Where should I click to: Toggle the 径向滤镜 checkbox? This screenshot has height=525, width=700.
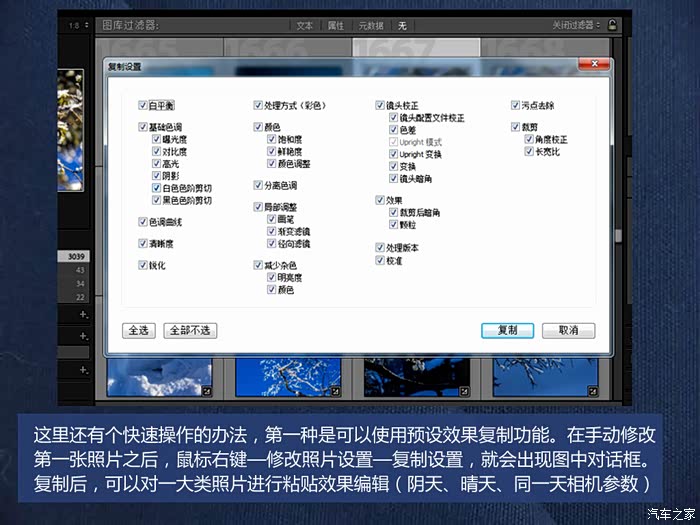(271, 243)
